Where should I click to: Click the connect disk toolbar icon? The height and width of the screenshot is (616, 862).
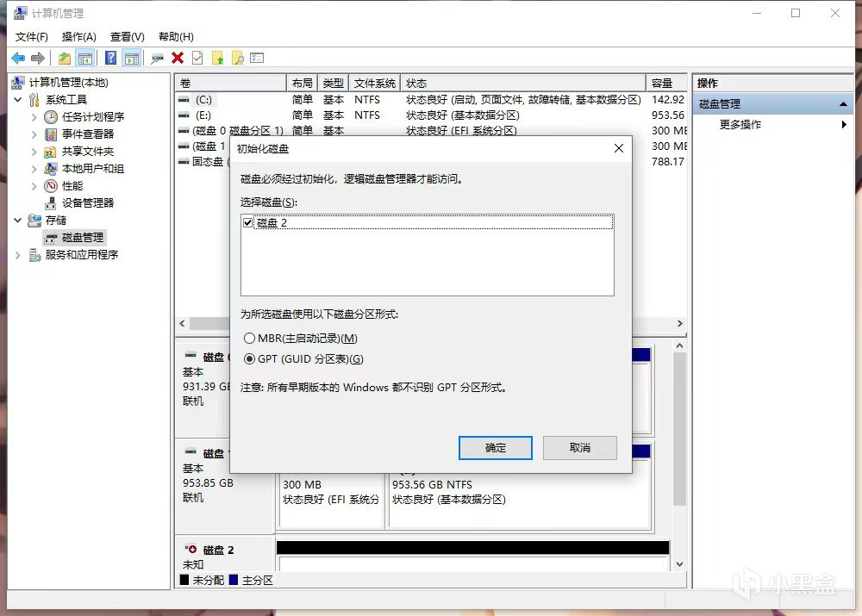click(157, 59)
